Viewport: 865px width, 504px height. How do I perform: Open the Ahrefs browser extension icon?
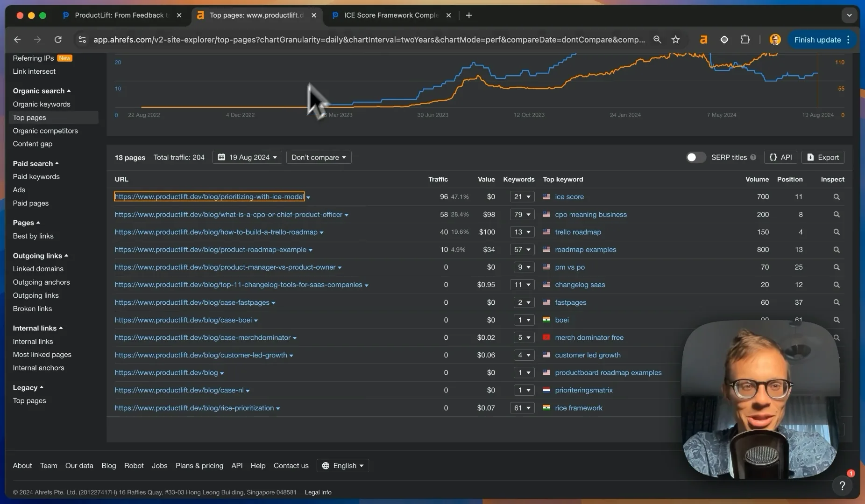pos(703,40)
